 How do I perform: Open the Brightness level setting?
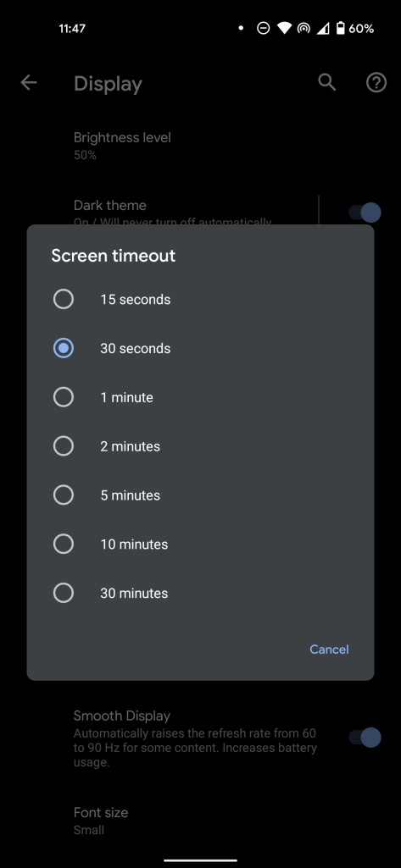click(200, 146)
